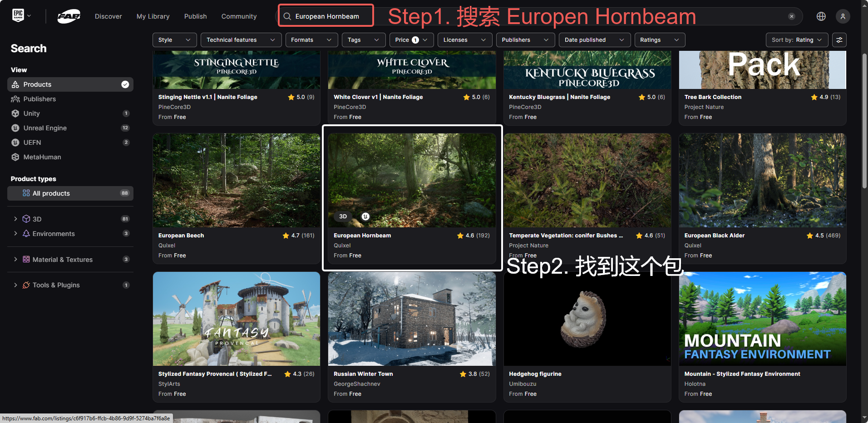Image resolution: width=868 pixels, height=423 pixels.
Task: Open the European Hornbeam listing title
Action: pyautogui.click(x=362, y=236)
